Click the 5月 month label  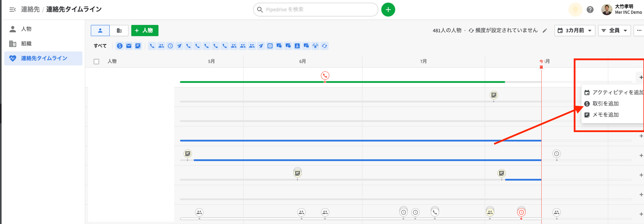click(211, 61)
